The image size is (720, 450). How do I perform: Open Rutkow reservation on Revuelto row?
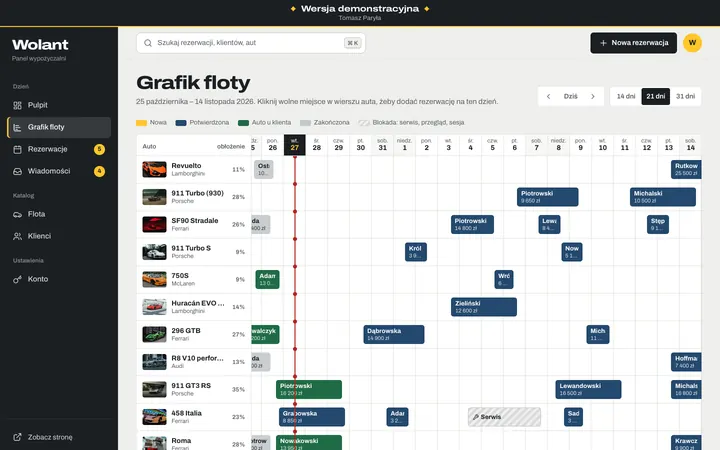coord(686,169)
